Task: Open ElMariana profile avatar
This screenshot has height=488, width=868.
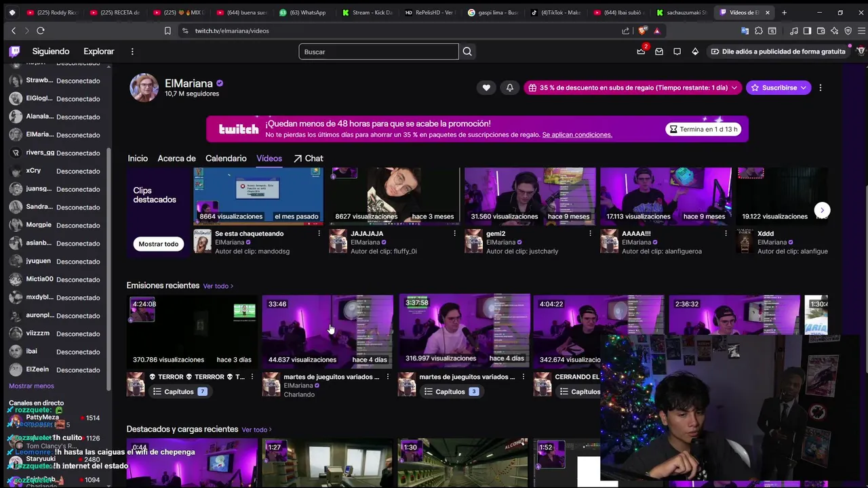Action: pos(144,87)
